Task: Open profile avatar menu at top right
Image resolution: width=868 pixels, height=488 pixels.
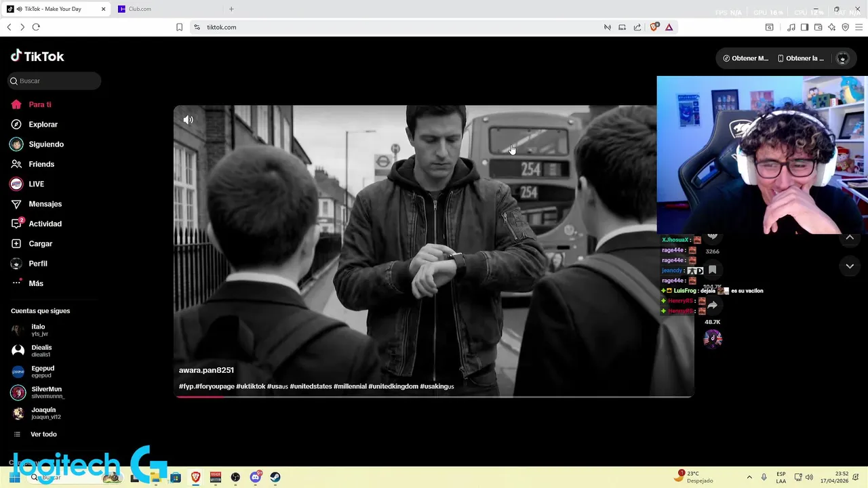Action: [843, 58]
